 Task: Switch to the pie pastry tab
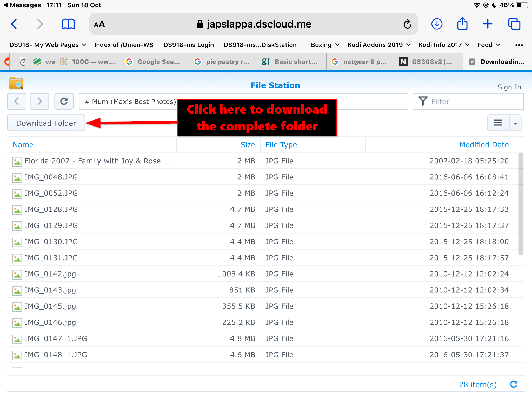click(223, 62)
